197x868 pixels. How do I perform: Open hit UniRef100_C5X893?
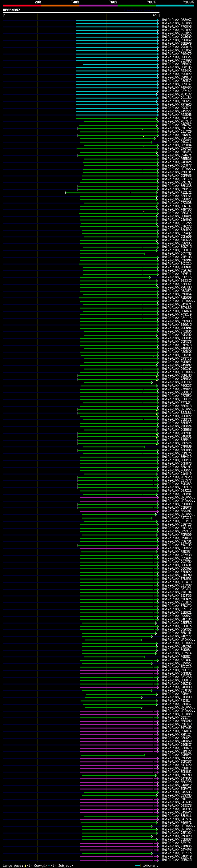[x=177, y=61]
